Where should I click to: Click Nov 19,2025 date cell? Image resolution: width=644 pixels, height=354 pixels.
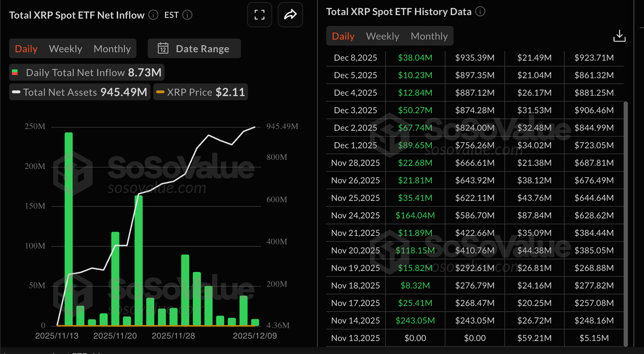coord(356,268)
